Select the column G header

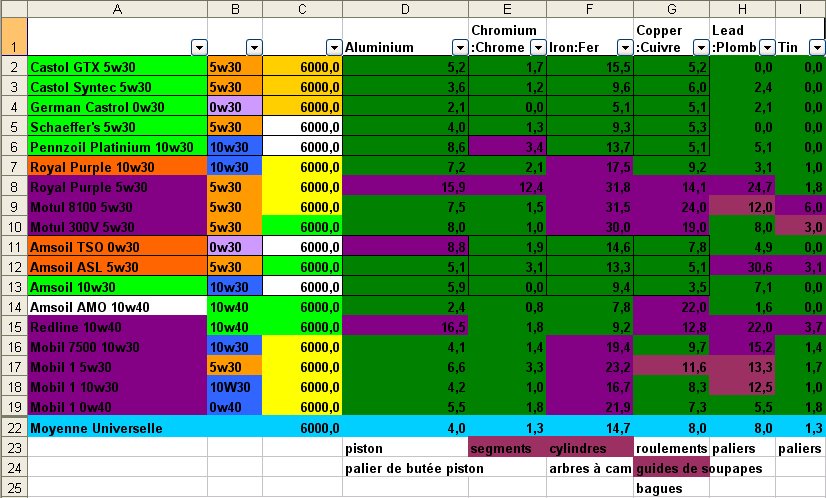click(x=671, y=9)
